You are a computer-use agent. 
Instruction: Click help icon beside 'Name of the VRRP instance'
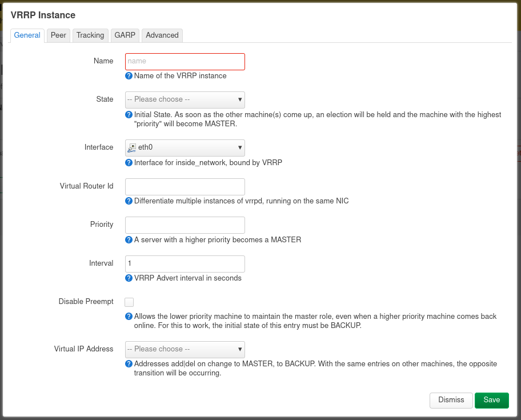coord(129,76)
